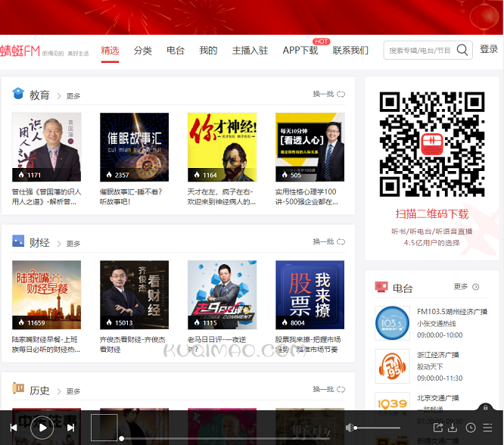The height and width of the screenshot is (445, 504).
Task: Refresh the 财经 section with 换一批
Action: tap(328, 241)
